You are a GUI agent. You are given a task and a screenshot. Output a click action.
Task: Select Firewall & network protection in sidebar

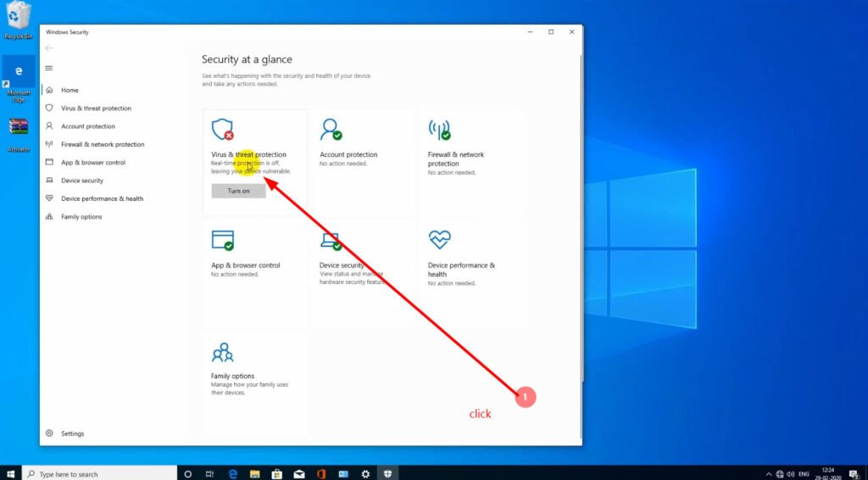tap(103, 144)
